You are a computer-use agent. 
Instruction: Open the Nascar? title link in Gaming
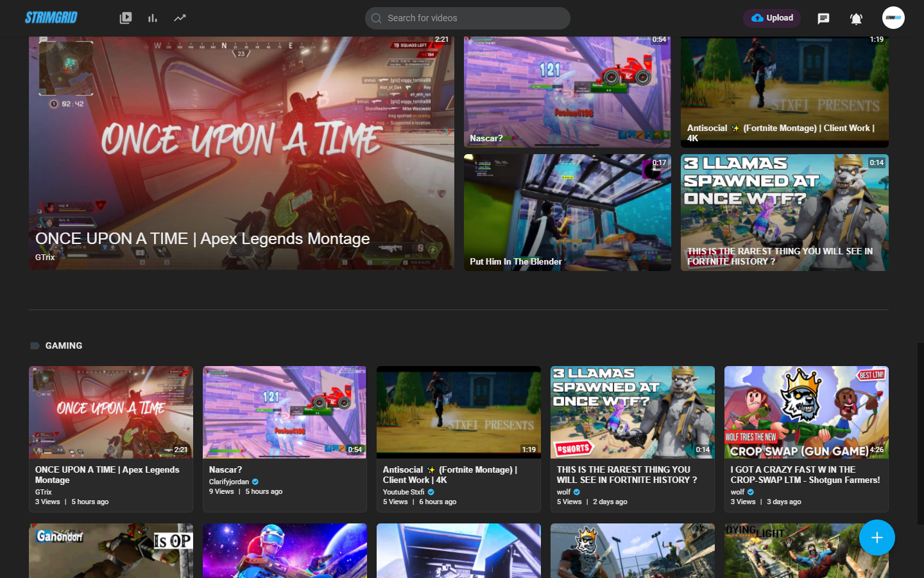(x=225, y=469)
